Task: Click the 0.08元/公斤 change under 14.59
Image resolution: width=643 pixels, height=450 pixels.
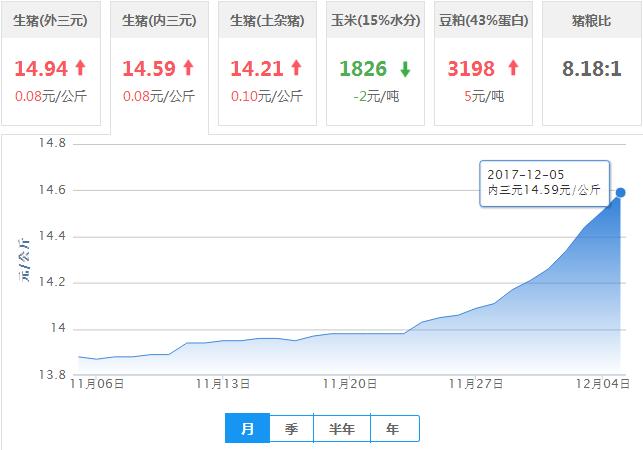Action: pos(159,96)
